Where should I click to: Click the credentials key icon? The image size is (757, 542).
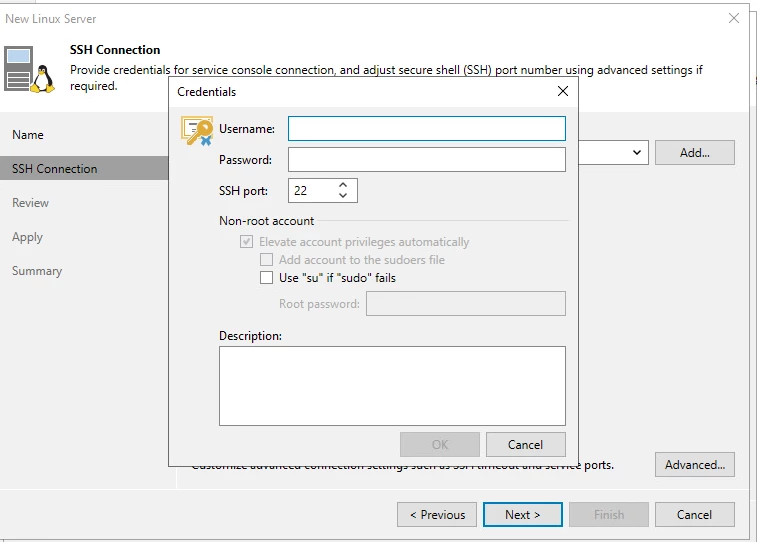pyautogui.click(x=196, y=132)
